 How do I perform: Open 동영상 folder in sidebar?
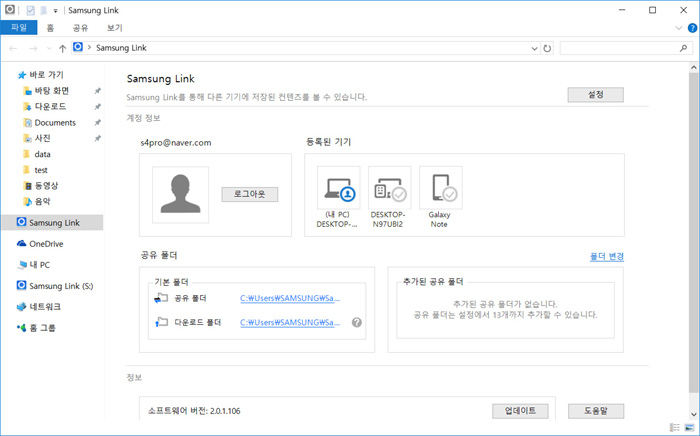click(x=46, y=186)
